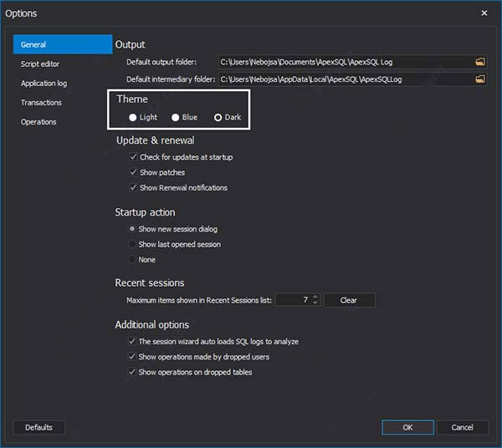Click inside the Default output folder field
502x448 pixels.
(x=343, y=62)
